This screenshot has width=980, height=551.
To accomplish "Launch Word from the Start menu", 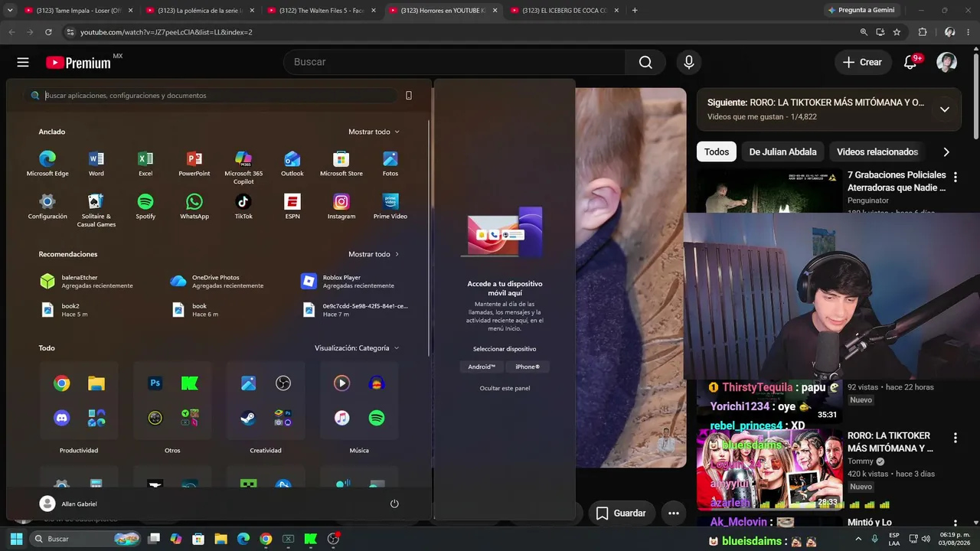I will [x=96, y=164].
